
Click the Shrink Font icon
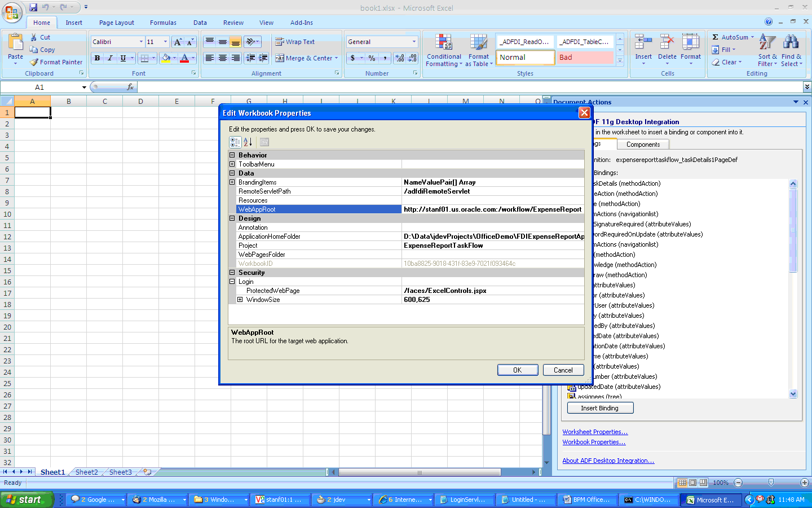pyautogui.click(x=190, y=42)
